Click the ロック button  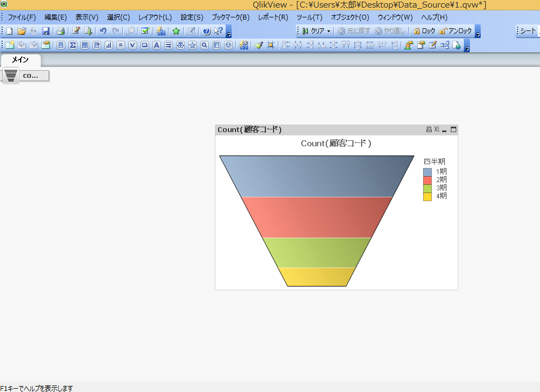[424, 31]
